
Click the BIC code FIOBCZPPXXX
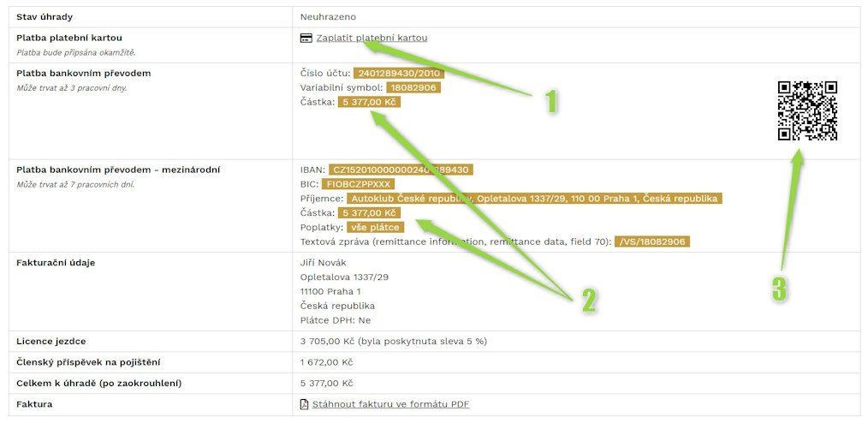click(358, 184)
